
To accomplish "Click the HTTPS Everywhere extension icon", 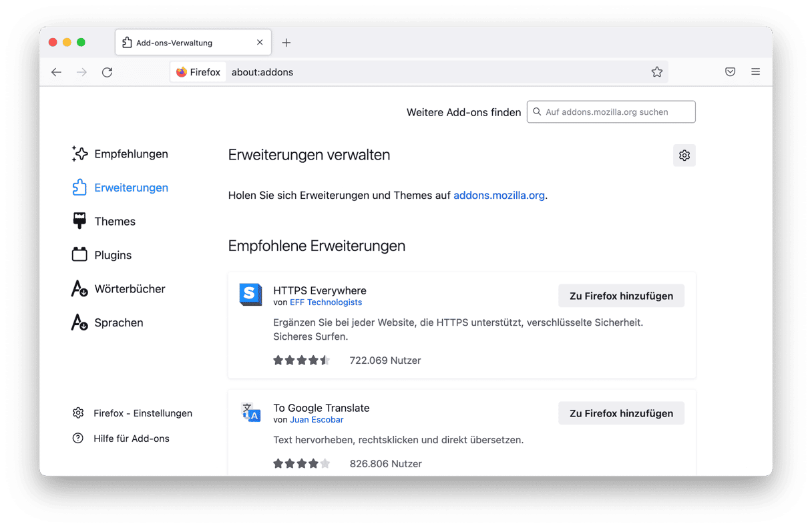I will 250,294.
